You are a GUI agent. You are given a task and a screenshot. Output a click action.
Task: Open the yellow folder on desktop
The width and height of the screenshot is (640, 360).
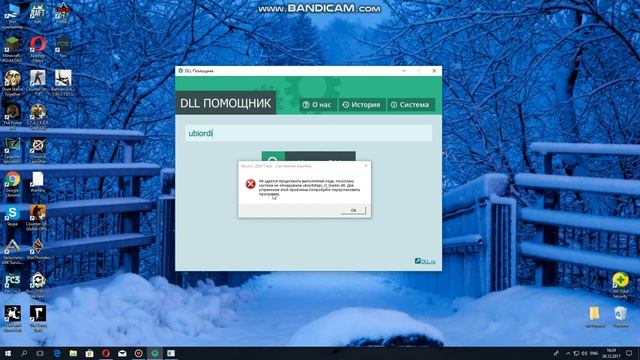(x=595, y=317)
